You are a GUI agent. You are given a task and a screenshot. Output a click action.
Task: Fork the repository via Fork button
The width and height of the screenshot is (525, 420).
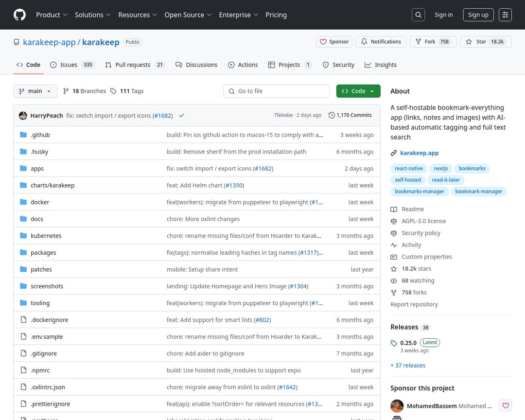(433, 41)
